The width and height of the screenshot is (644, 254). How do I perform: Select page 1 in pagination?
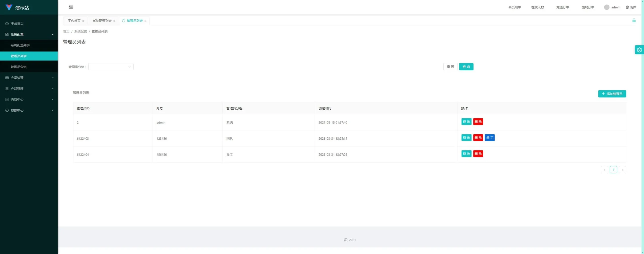pyautogui.click(x=614, y=170)
